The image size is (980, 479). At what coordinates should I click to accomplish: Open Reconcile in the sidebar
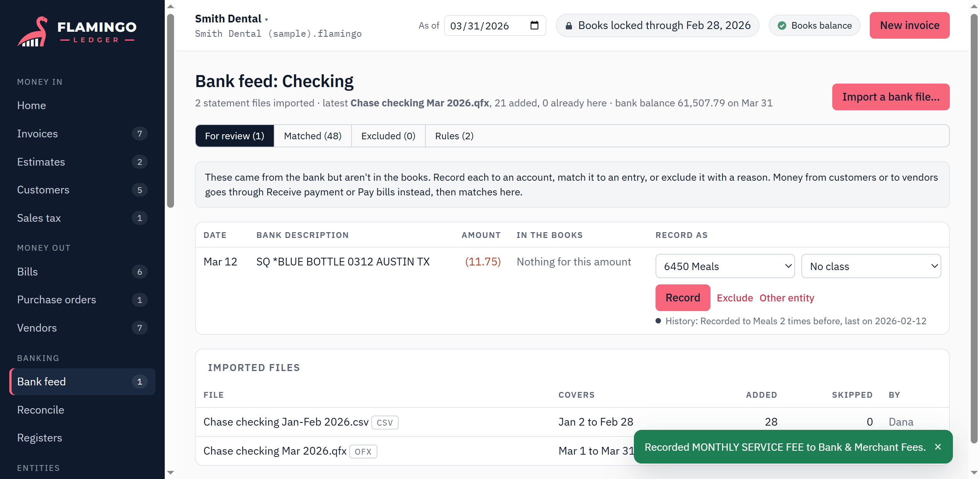pos(82,410)
